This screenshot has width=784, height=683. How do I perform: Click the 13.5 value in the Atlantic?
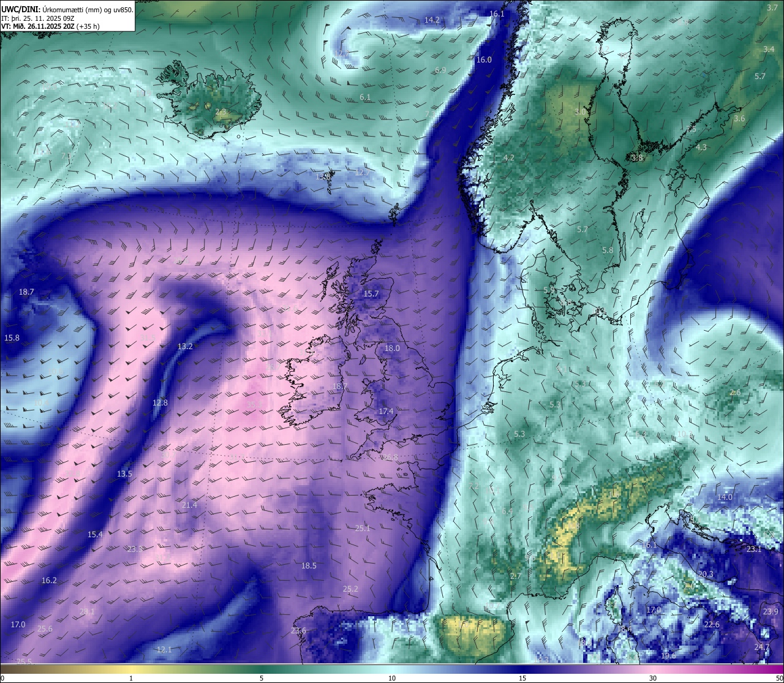pos(124,474)
